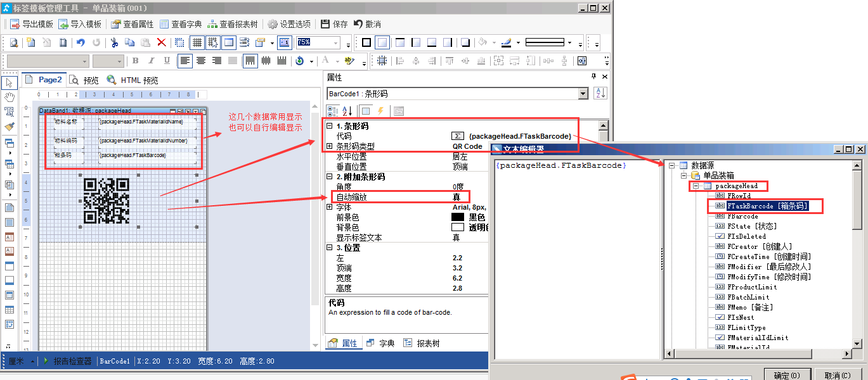Click the 保存 save button
The width and height of the screenshot is (868, 380).
point(334,24)
